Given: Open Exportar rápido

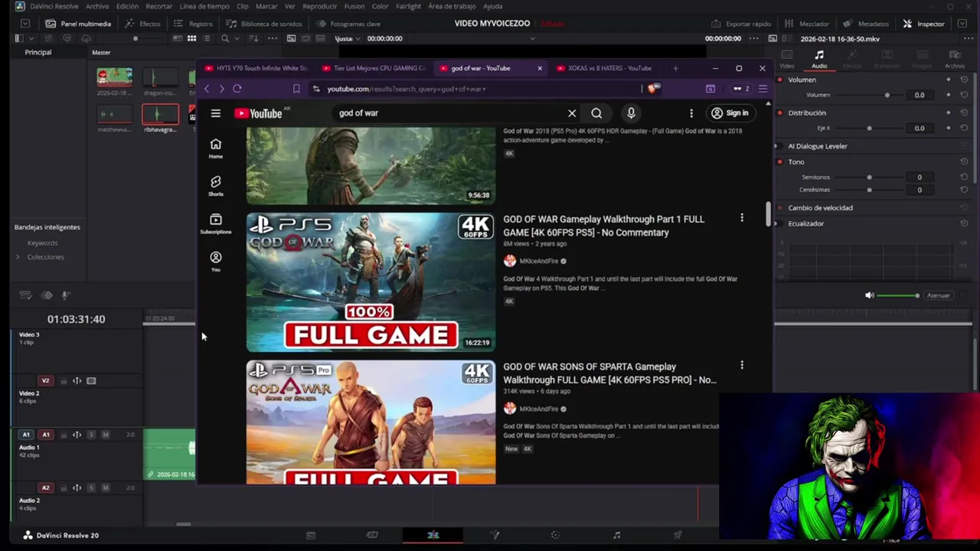Looking at the screenshot, I should point(740,24).
